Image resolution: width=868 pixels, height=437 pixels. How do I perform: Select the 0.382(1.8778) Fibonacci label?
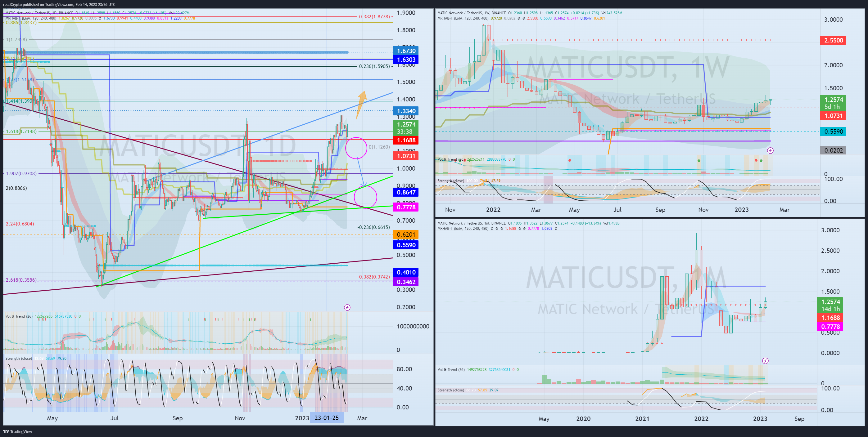374,16
